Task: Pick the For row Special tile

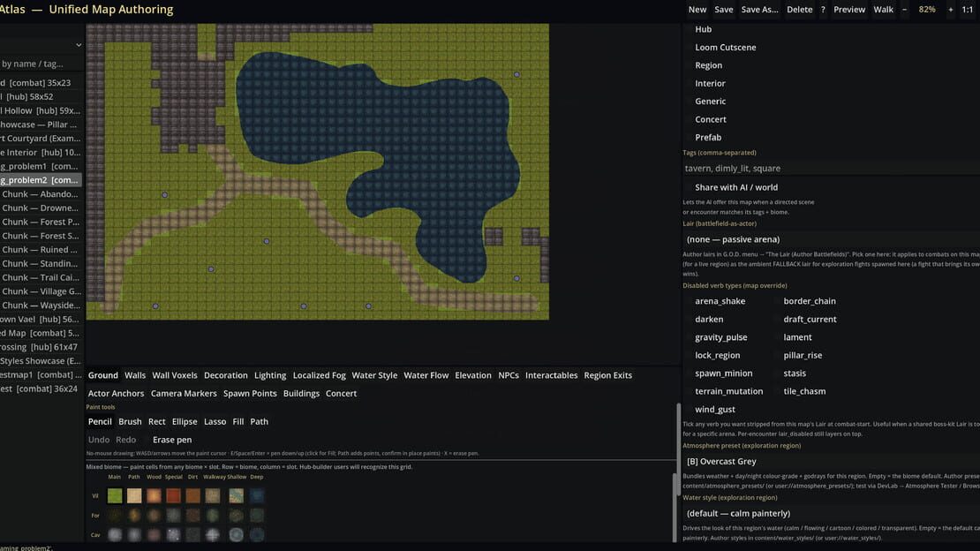Action: pos(173,516)
